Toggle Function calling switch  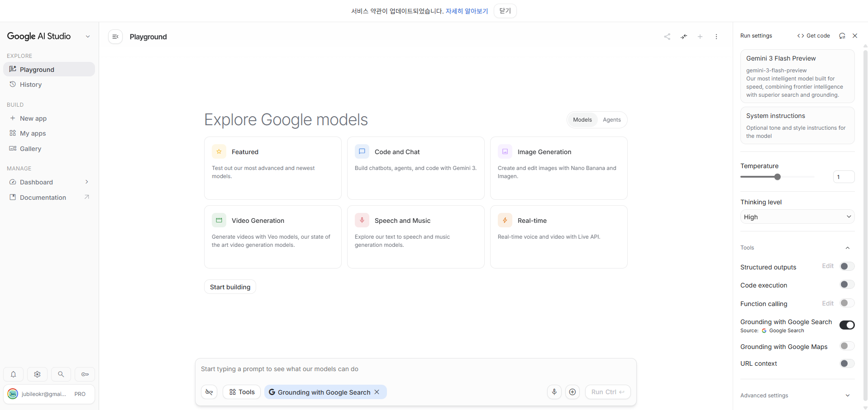[847, 303]
